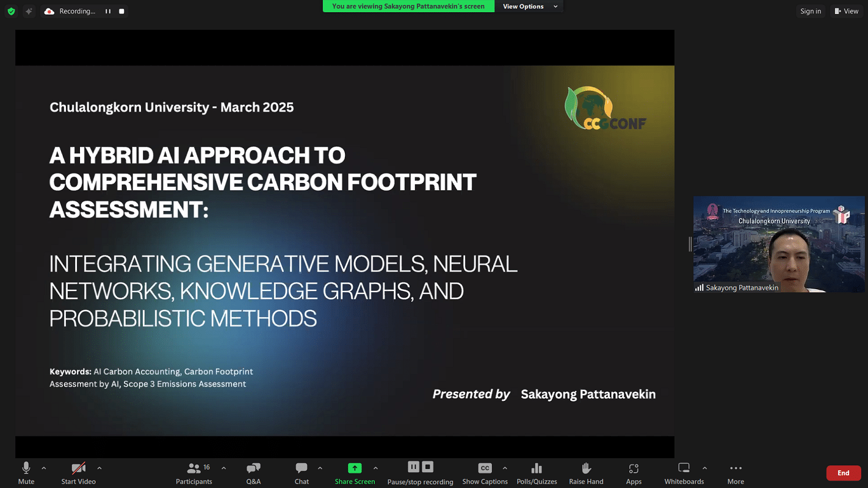Toggle Start Video camera on
Screen dimensions: 868x488
click(x=78, y=468)
